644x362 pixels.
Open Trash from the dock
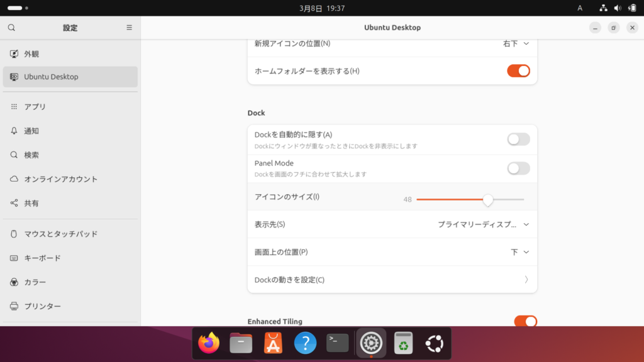point(402,343)
